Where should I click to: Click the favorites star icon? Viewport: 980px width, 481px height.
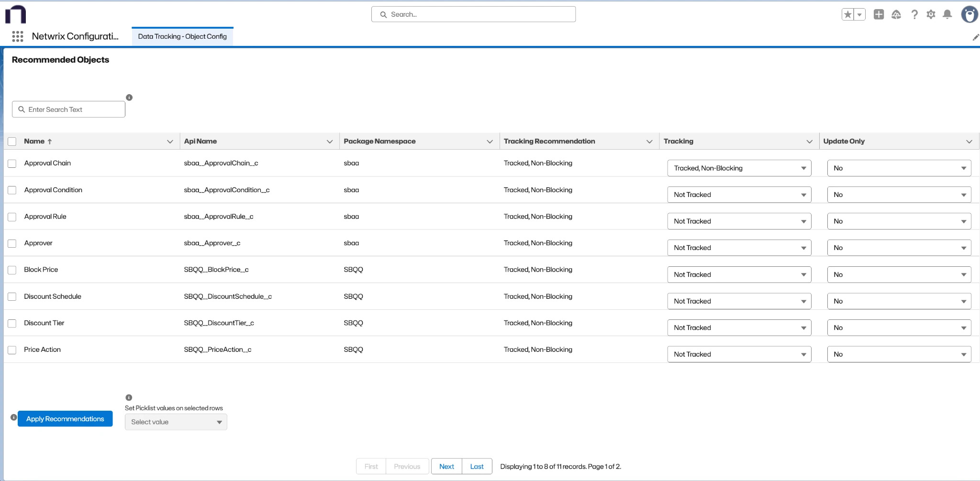(x=847, y=14)
